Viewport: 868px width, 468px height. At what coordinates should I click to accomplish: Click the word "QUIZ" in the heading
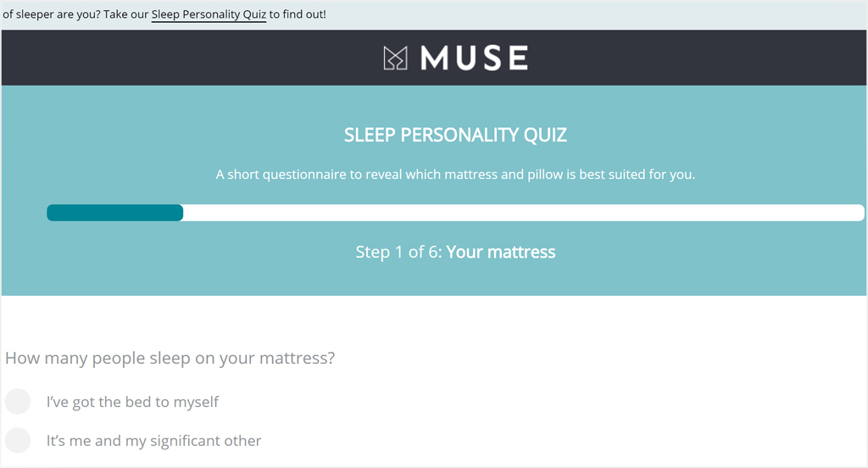click(x=545, y=135)
